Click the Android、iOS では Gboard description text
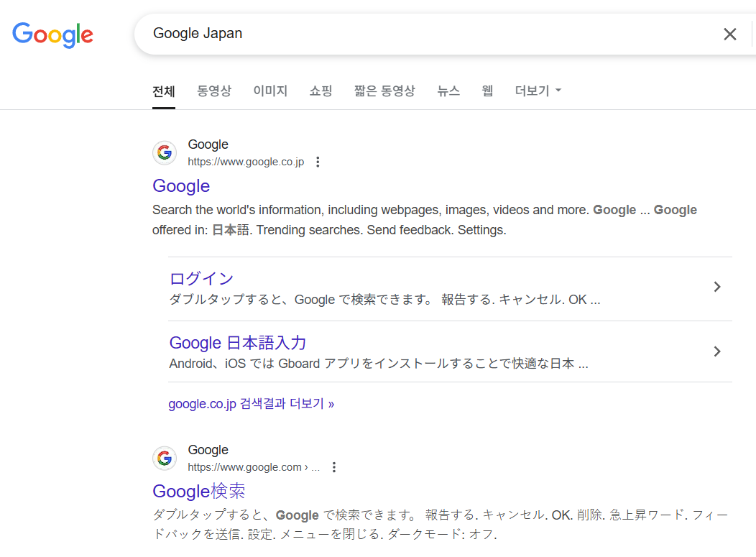Image resolution: width=756 pixels, height=557 pixels. click(x=379, y=364)
